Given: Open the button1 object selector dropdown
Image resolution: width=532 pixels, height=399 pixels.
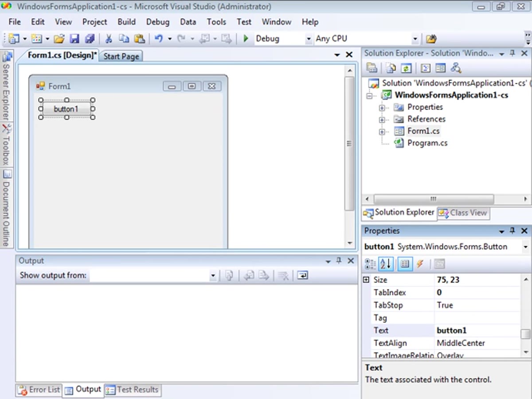Looking at the screenshot, I should (526, 247).
